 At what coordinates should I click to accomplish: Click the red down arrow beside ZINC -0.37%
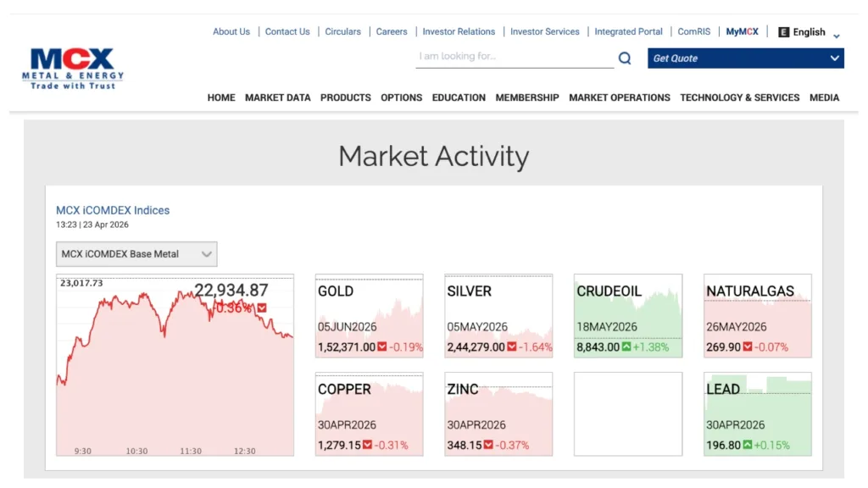pos(487,445)
